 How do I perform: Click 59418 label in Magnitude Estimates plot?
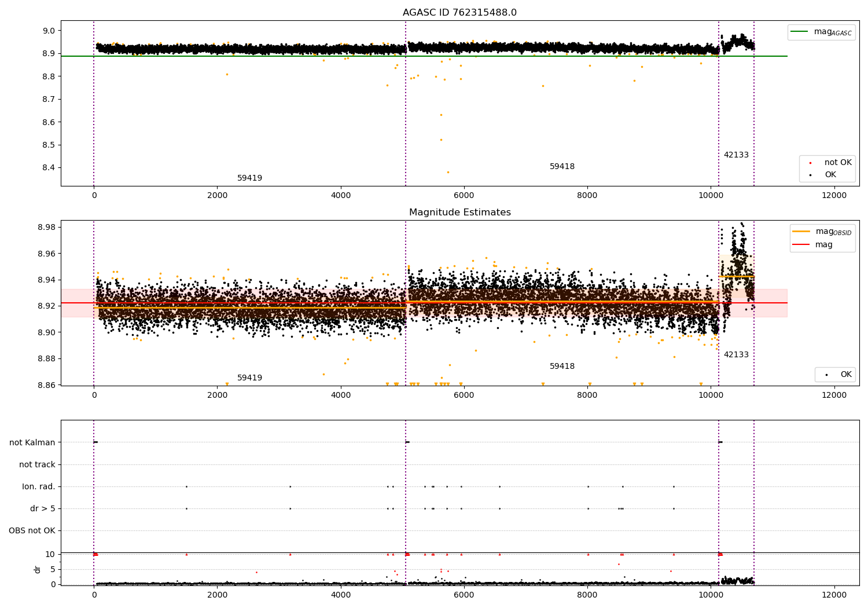click(562, 367)
